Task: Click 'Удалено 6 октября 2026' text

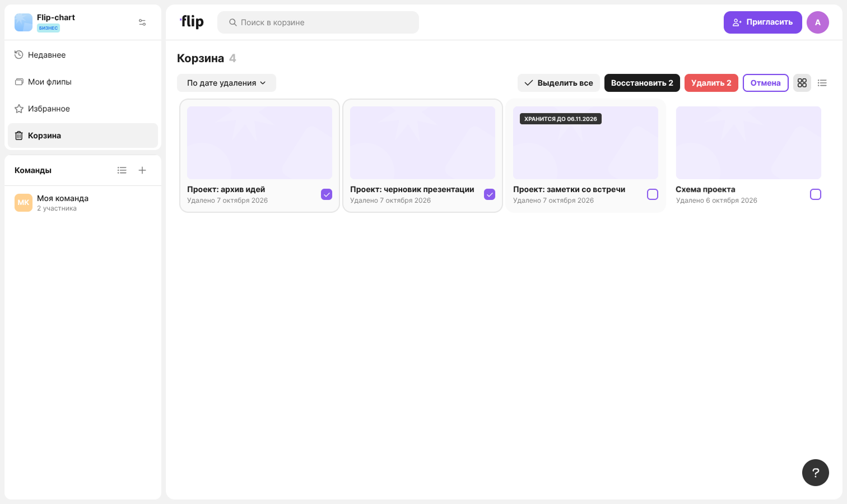Action: tap(716, 200)
